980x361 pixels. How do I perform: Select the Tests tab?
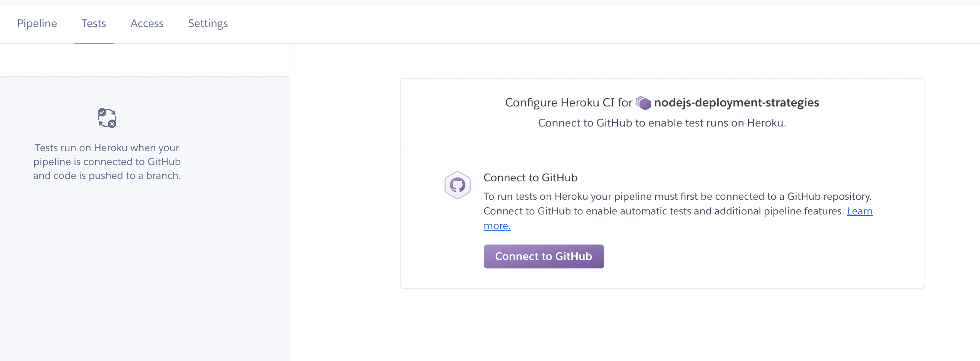94,24
